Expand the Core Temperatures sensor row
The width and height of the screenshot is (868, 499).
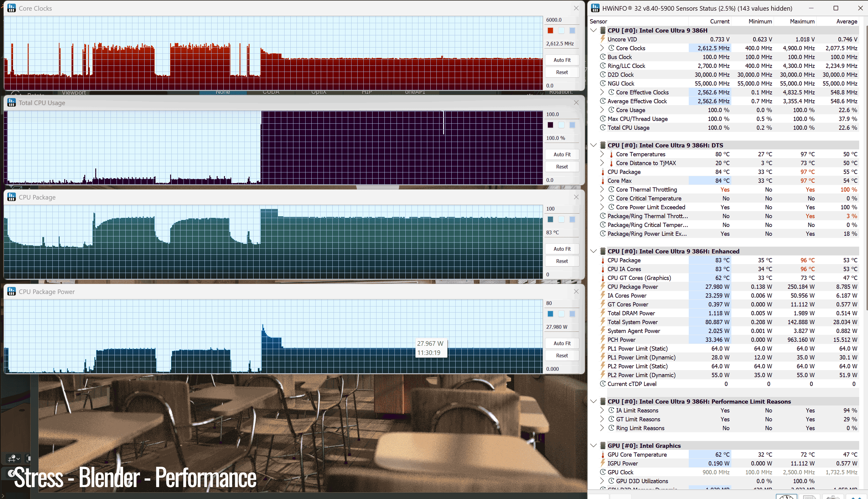click(602, 154)
